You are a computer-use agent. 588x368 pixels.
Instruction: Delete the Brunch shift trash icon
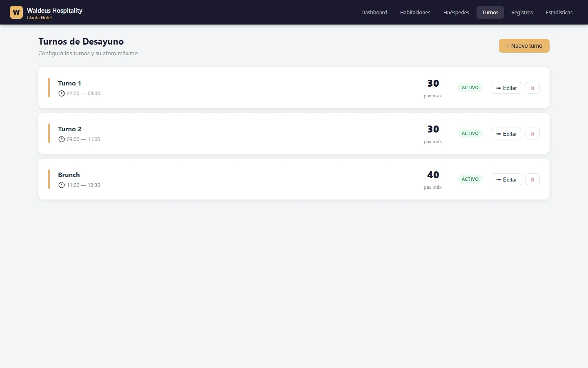532,180
